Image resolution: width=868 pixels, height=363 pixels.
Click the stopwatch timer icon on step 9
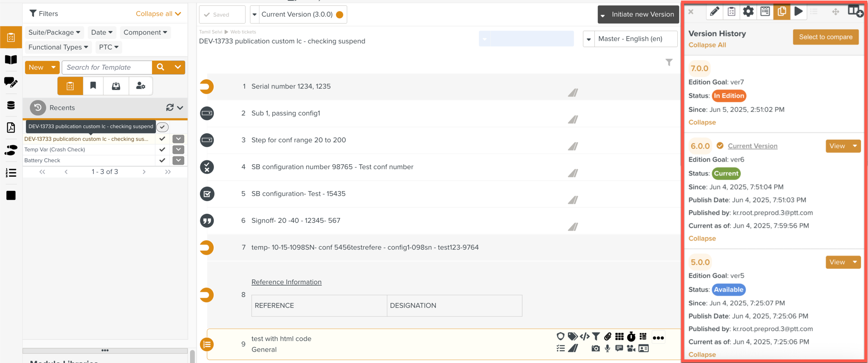(631, 337)
